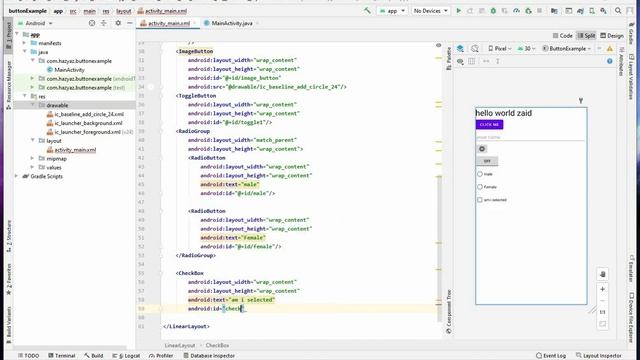Screen dimensions: 640x360
Task: Open the Pixel device dropdown
Action: point(500,49)
